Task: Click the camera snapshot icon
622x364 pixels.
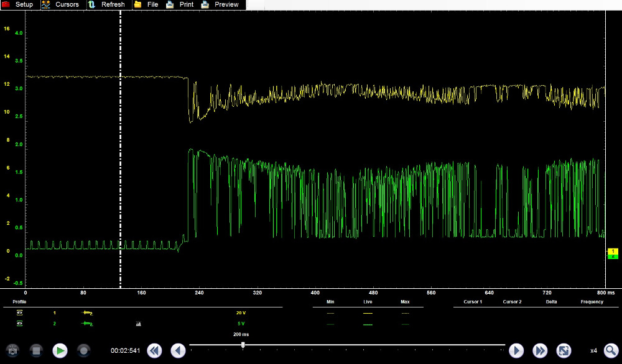Action: [x=12, y=350]
